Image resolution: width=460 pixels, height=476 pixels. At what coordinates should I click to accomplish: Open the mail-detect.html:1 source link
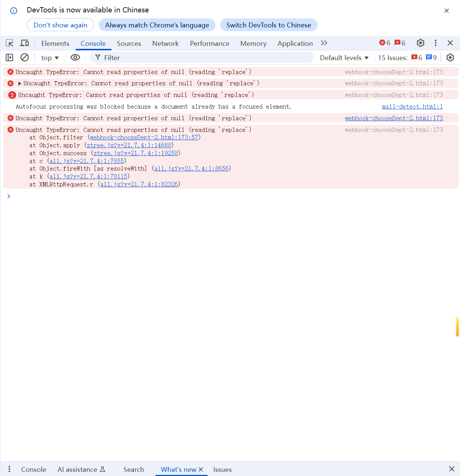pos(412,107)
